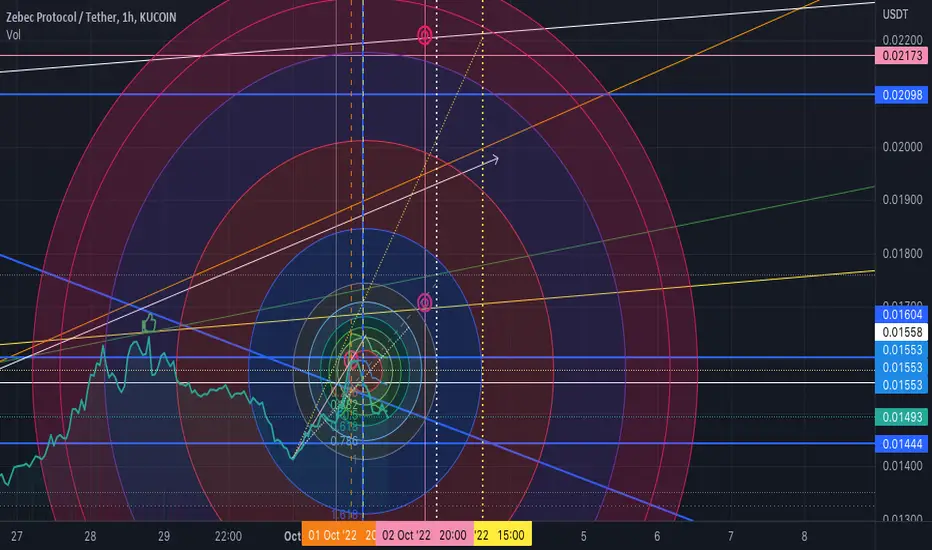Click the 0.01400 price axis value
The image size is (932, 550).
[x=902, y=466]
